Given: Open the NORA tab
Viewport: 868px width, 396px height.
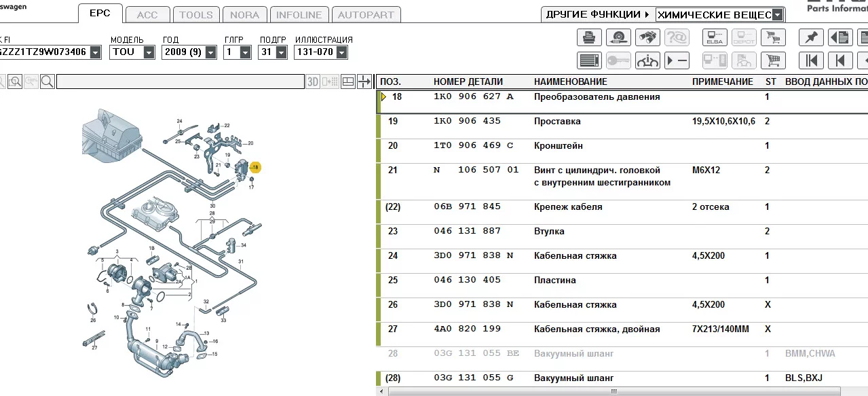Looking at the screenshot, I should tap(244, 14).
